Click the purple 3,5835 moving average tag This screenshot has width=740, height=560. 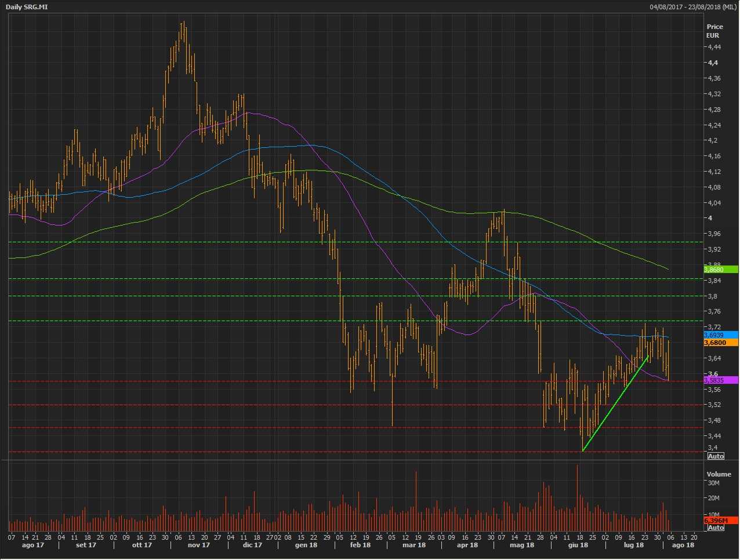[720, 380]
